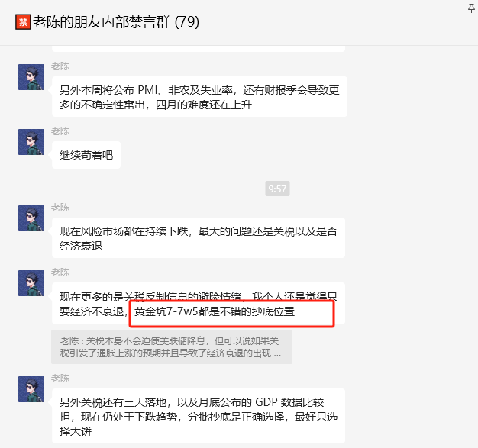Click the red 禁 icon in group title
Viewport: 478px width, 448px height.
(23, 22)
